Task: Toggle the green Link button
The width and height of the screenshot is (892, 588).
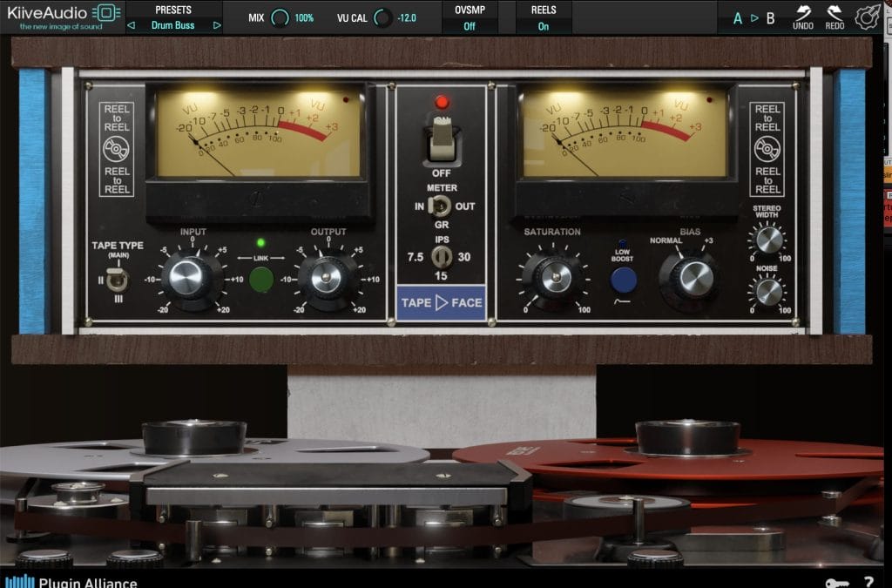Action: point(260,280)
